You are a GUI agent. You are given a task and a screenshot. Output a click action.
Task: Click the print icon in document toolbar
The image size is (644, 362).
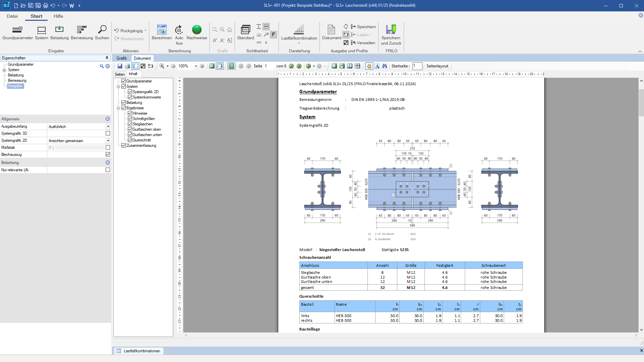(128, 66)
